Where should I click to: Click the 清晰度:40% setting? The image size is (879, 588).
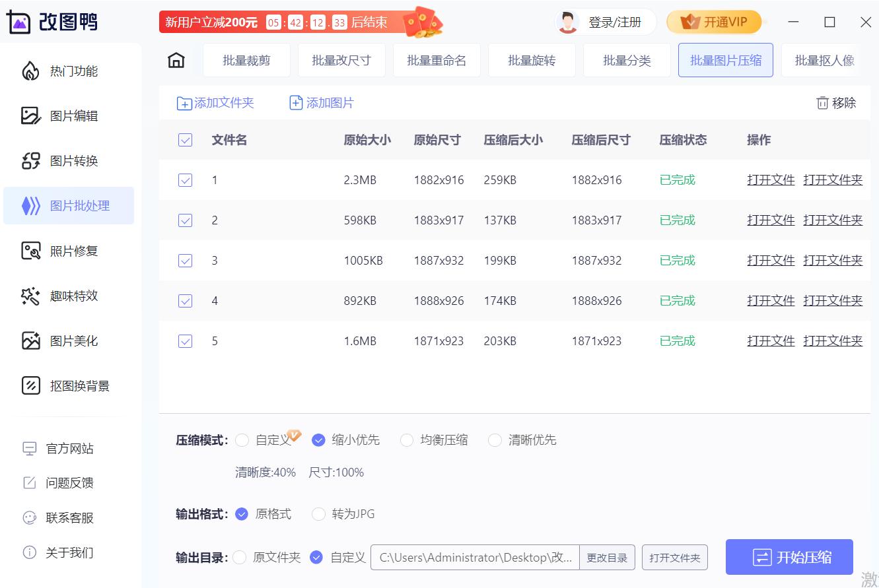pyautogui.click(x=265, y=472)
